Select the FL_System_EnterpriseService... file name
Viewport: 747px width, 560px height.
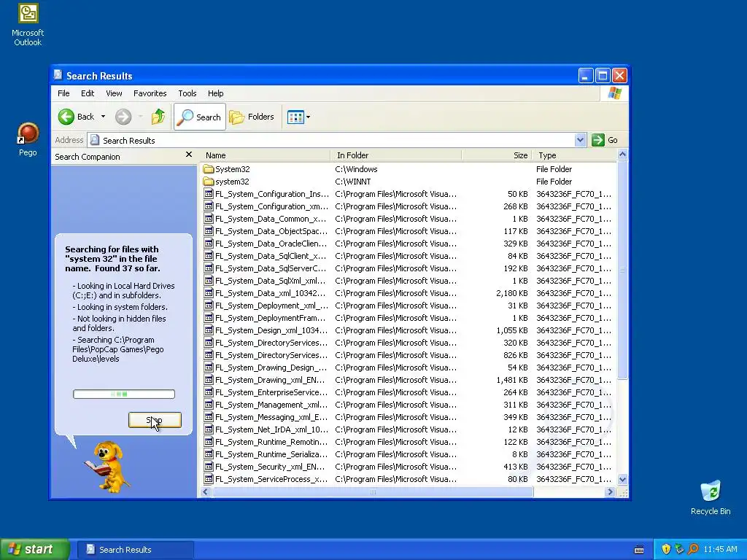pyautogui.click(x=271, y=392)
